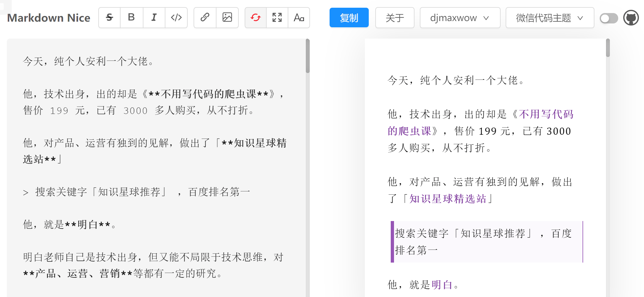
Task: Toggle bold formatting
Action: [132, 18]
